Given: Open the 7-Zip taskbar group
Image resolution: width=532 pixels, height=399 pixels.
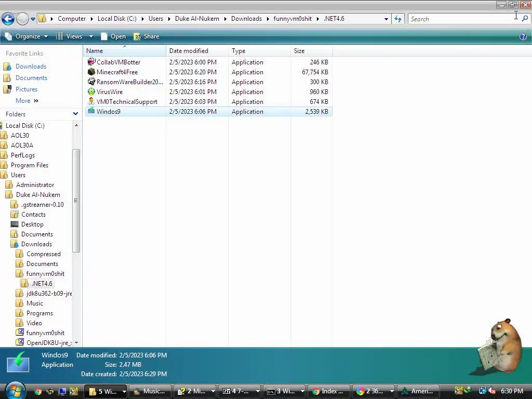Looking at the screenshot, I should tap(240, 391).
